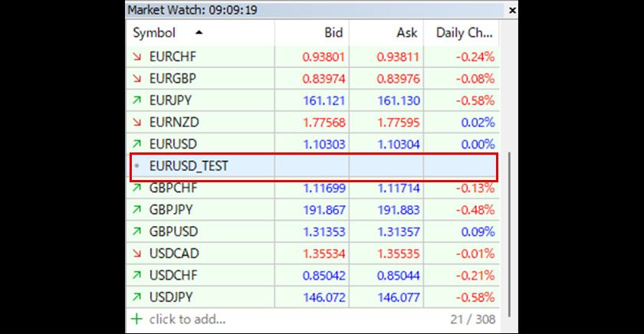
Task: Select the USDJPY symbol name
Action: 172,296
